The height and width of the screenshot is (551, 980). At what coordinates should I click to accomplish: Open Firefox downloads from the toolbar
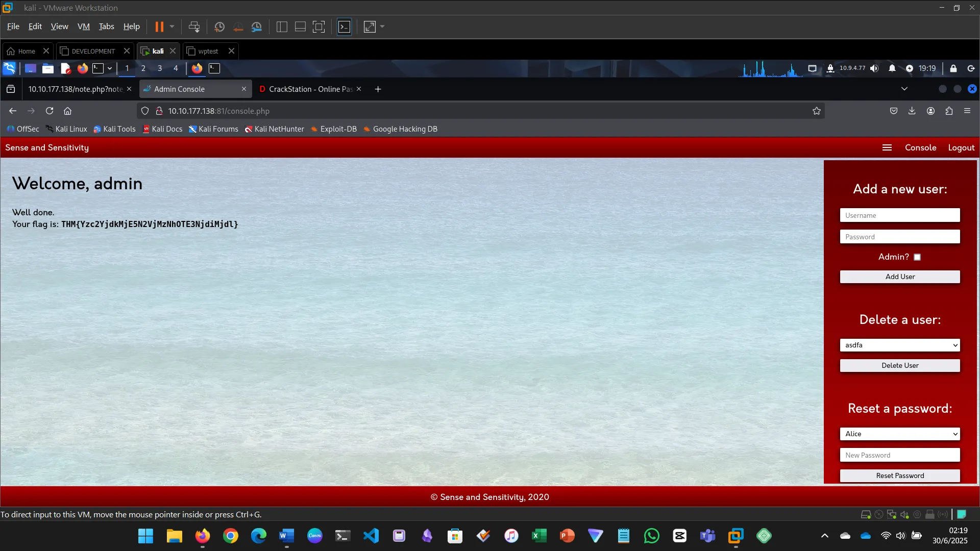click(x=912, y=111)
